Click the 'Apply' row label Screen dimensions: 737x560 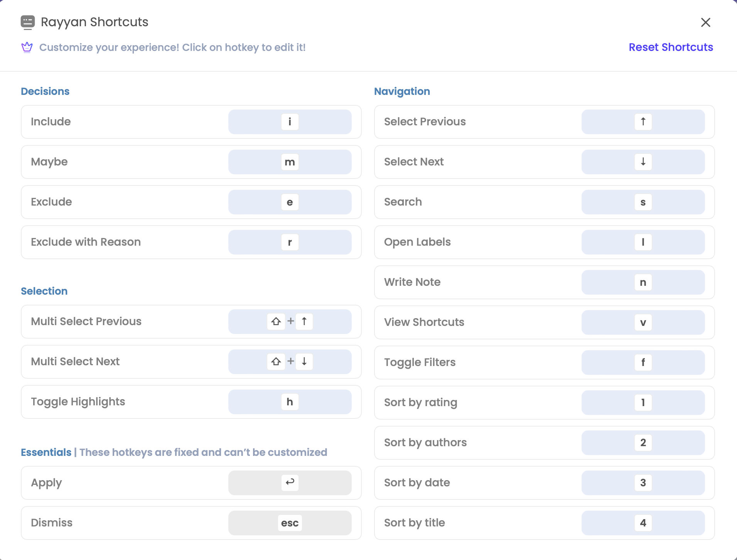click(x=46, y=483)
